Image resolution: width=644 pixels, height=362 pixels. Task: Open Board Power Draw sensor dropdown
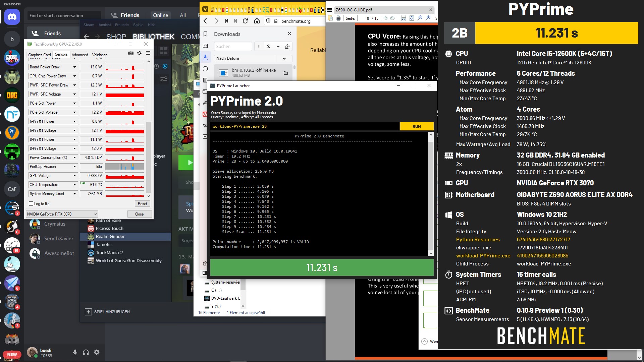[74, 67]
